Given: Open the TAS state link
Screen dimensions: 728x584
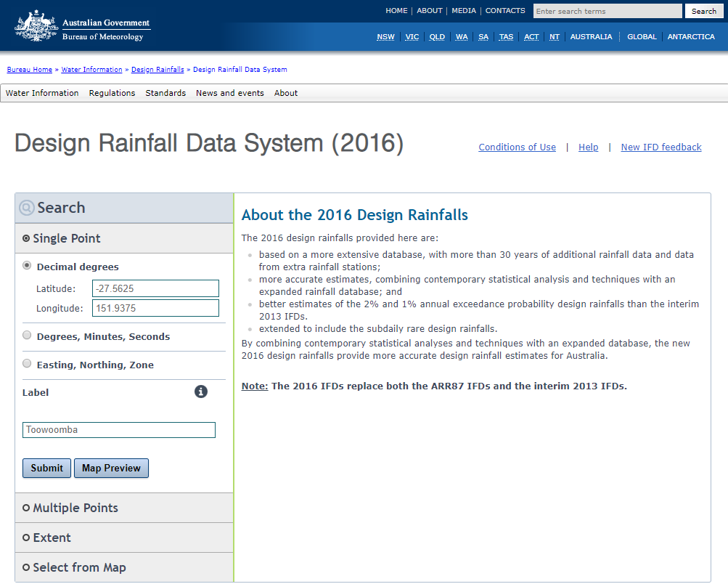Looking at the screenshot, I should click(506, 37).
